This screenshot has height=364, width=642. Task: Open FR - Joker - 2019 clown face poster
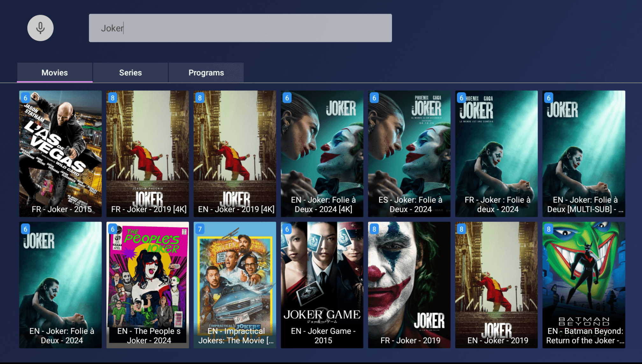click(409, 285)
